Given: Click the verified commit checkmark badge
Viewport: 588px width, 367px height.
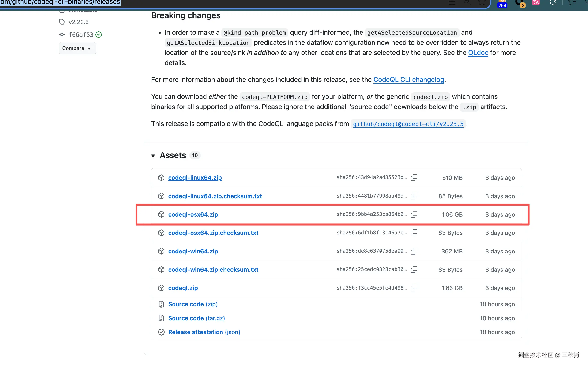Looking at the screenshot, I should pyautogui.click(x=98, y=35).
